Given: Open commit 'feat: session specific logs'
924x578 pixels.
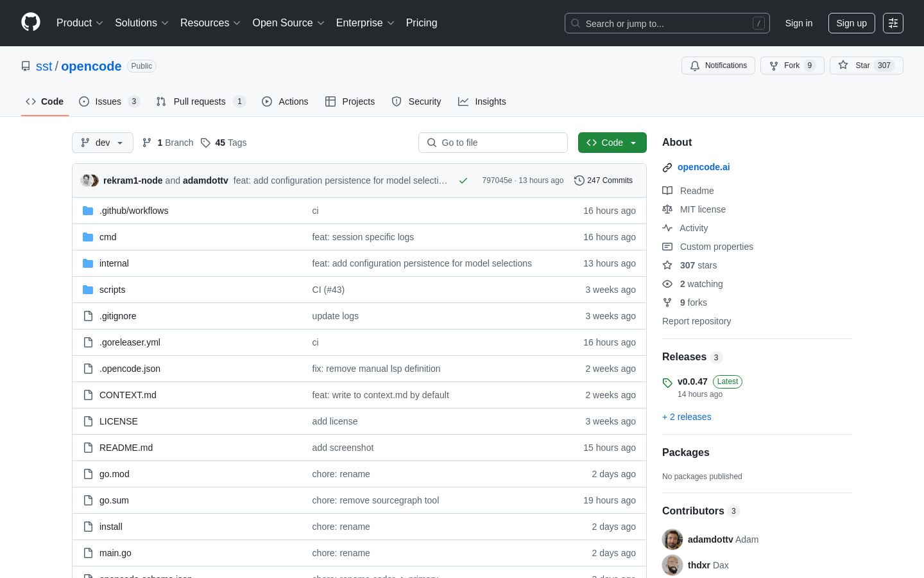Looking at the screenshot, I should click(x=363, y=237).
